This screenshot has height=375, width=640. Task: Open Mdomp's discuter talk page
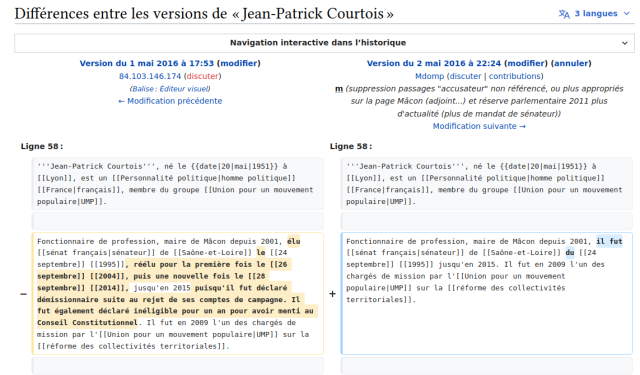[x=465, y=76]
